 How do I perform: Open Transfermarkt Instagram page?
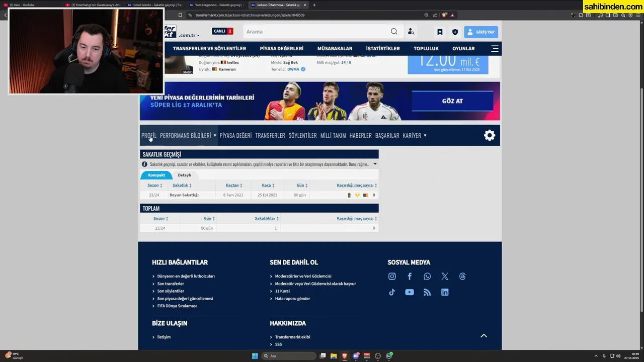point(392,277)
